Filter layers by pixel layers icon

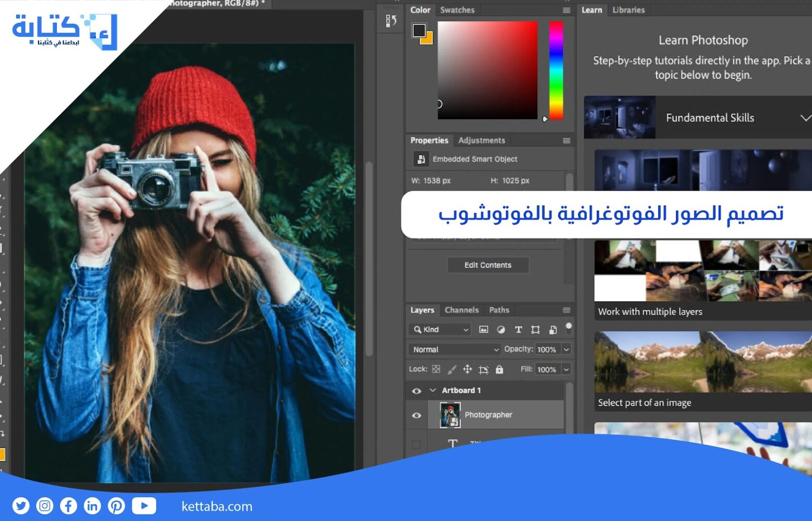pyautogui.click(x=484, y=329)
